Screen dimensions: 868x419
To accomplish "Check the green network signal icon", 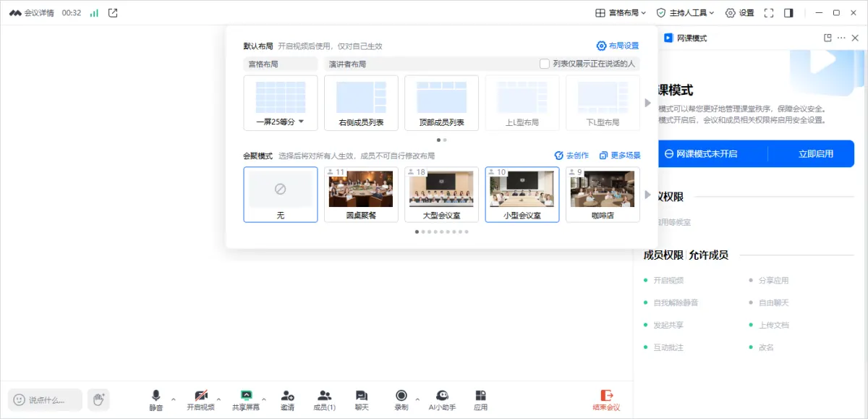I will pos(94,13).
